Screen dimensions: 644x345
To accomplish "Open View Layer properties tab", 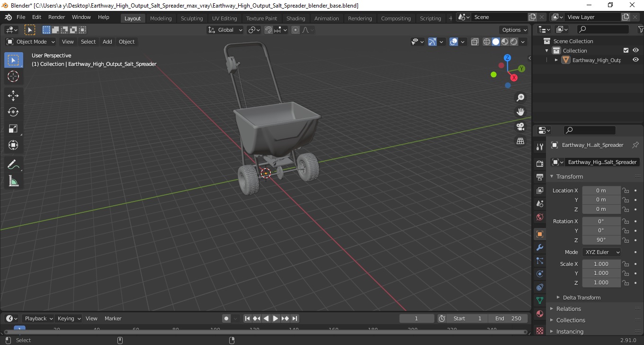I will click(539, 191).
